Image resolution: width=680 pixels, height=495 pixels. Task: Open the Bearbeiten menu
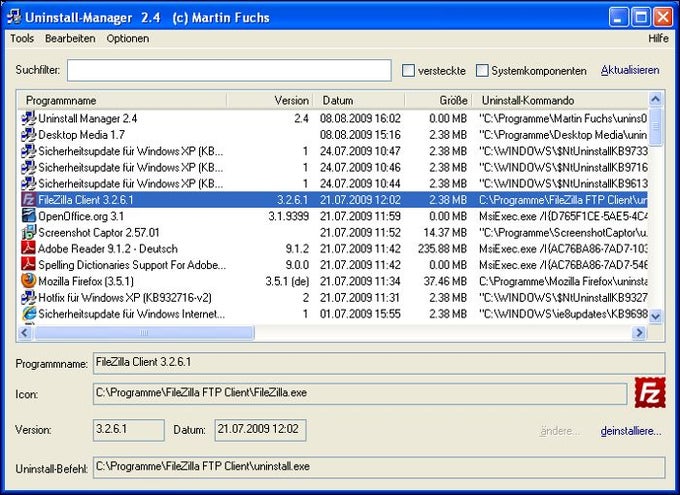pyautogui.click(x=70, y=38)
